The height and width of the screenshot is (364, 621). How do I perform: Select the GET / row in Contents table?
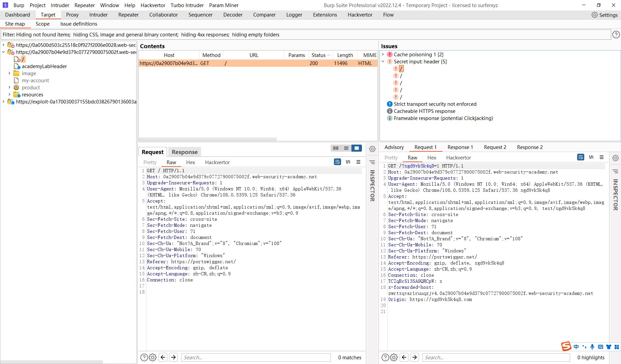coord(258,63)
